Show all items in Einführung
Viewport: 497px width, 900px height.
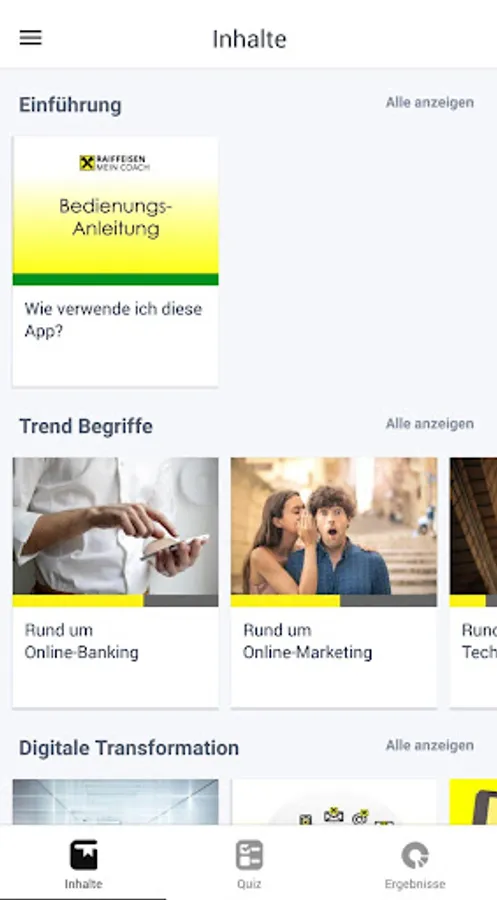(429, 103)
